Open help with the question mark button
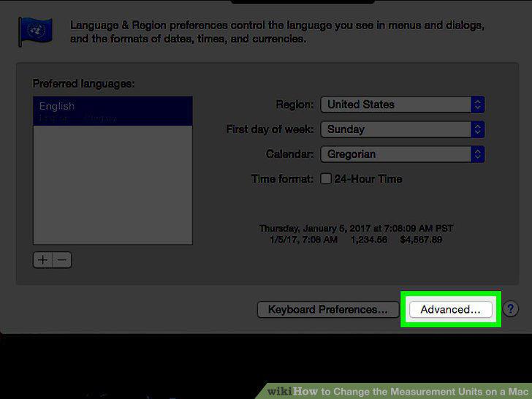The image size is (532, 399). click(510, 309)
